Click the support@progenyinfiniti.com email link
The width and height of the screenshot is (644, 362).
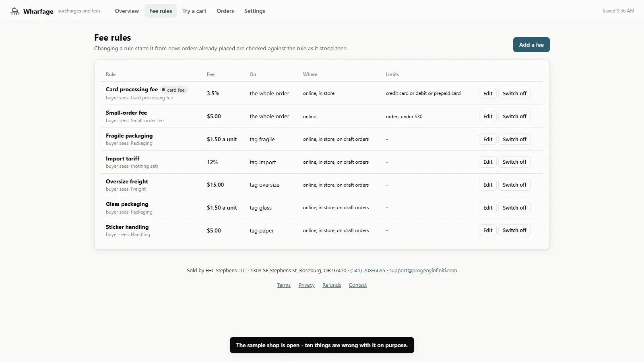(x=423, y=270)
